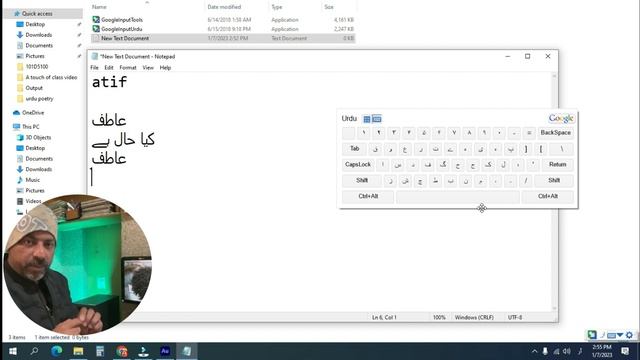
Task: Click BackSpace key on virtual keyboard
Action: pos(556,133)
